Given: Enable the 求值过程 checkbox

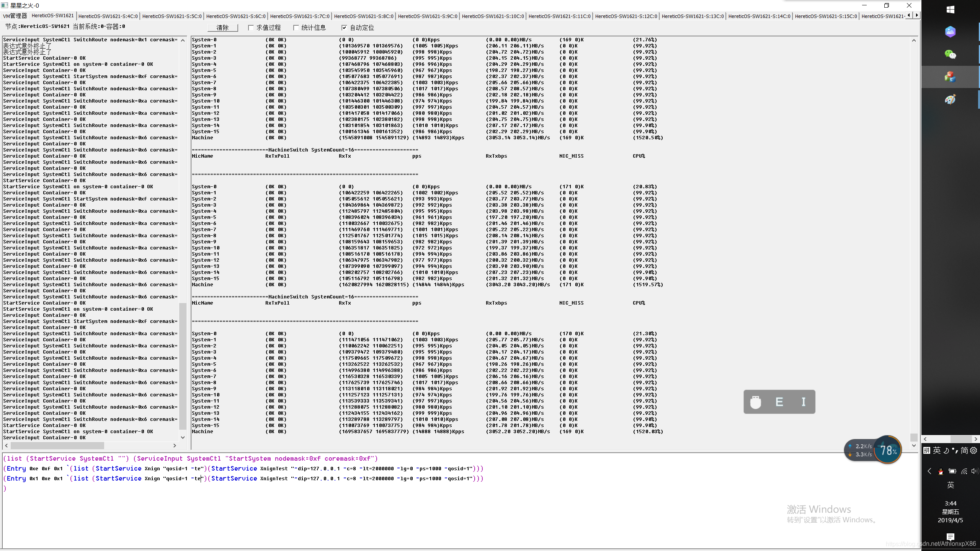Looking at the screenshot, I should pyautogui.click(x=251, y=28).
